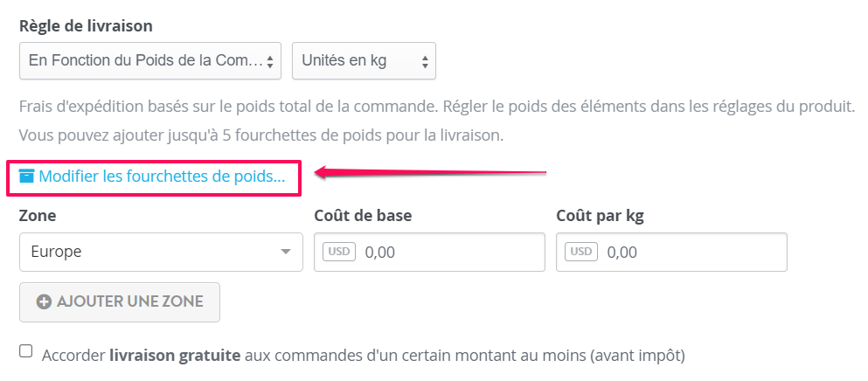This screenshot has height=381, width=868.
Task: Click the USD badge in Coût de base
Action: click(339, 252)
